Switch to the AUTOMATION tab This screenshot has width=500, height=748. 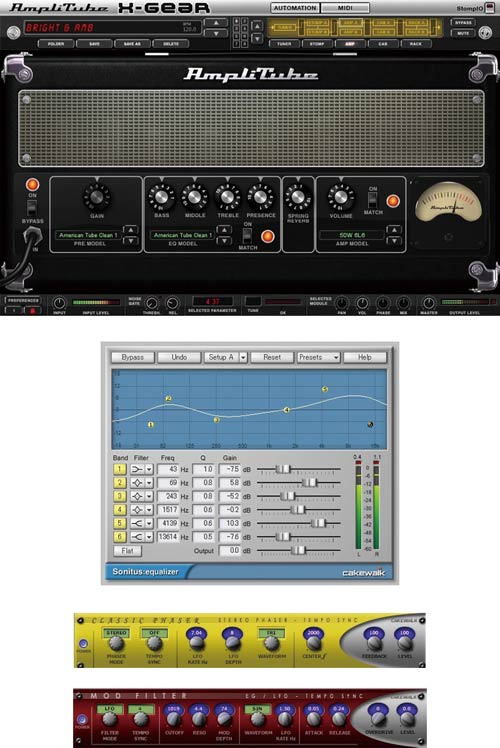tap(295, 8)
